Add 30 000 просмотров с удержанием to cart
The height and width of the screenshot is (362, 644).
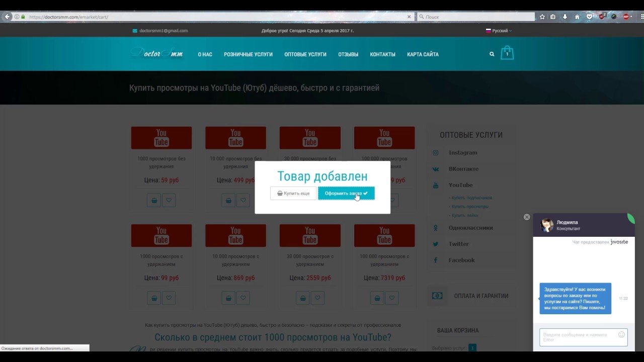click(x=303, y=298)
